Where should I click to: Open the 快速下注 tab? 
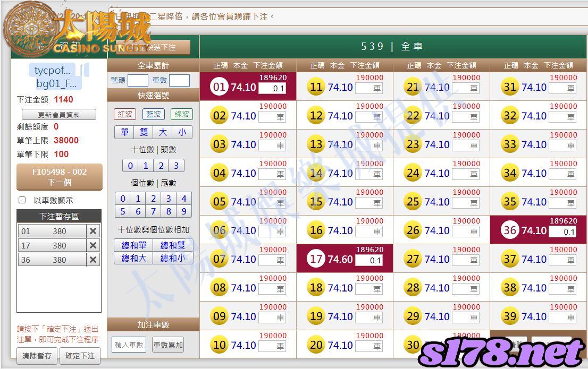pyautogui.click(x=153, y=48)
